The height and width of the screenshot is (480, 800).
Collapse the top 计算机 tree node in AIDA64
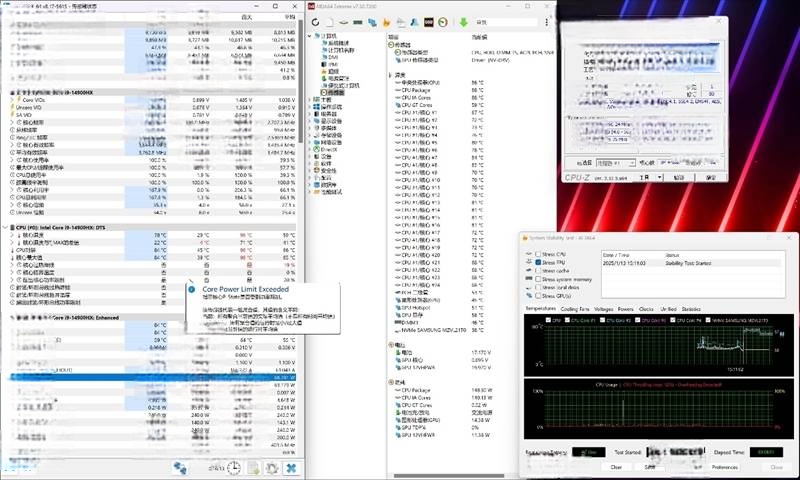click(x=309, y=36)
